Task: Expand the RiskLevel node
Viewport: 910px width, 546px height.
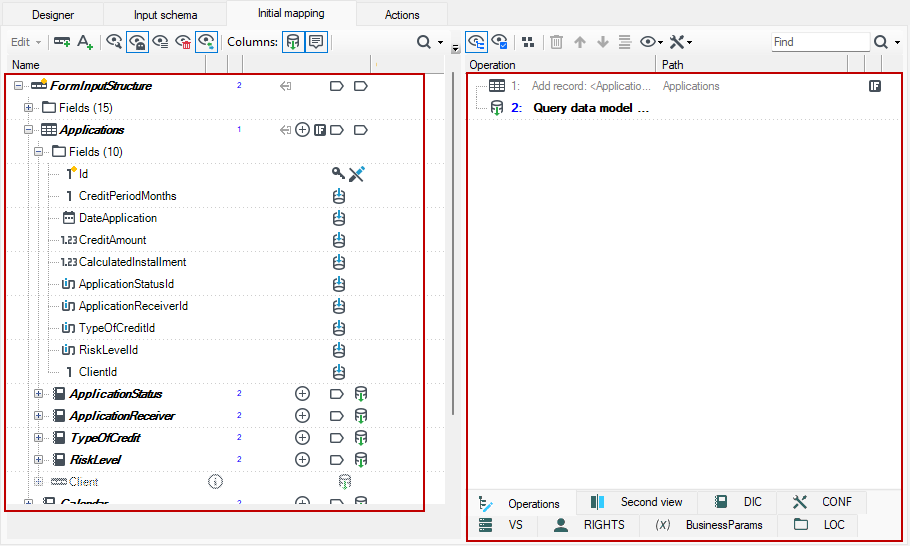Action: pyautogui.click(x=38, y=460)
